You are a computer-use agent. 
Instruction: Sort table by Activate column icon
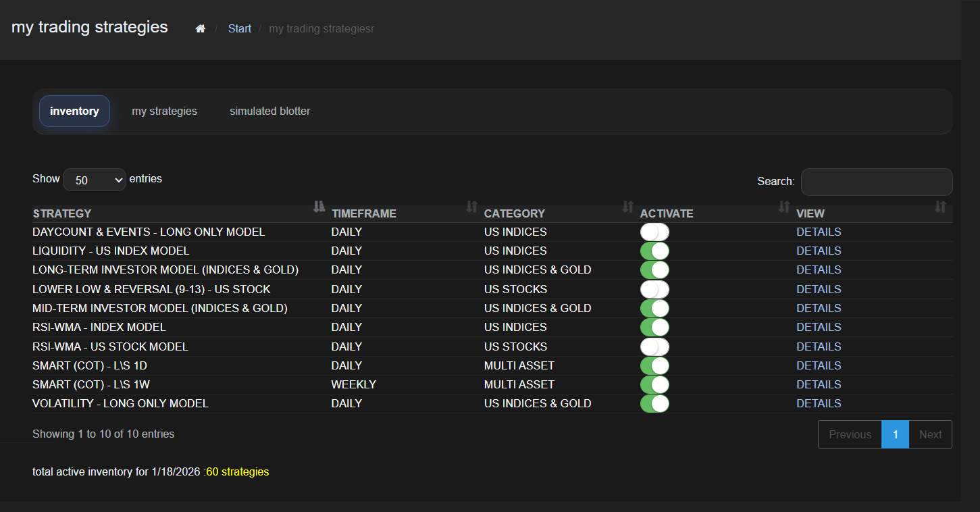point(783,207)
